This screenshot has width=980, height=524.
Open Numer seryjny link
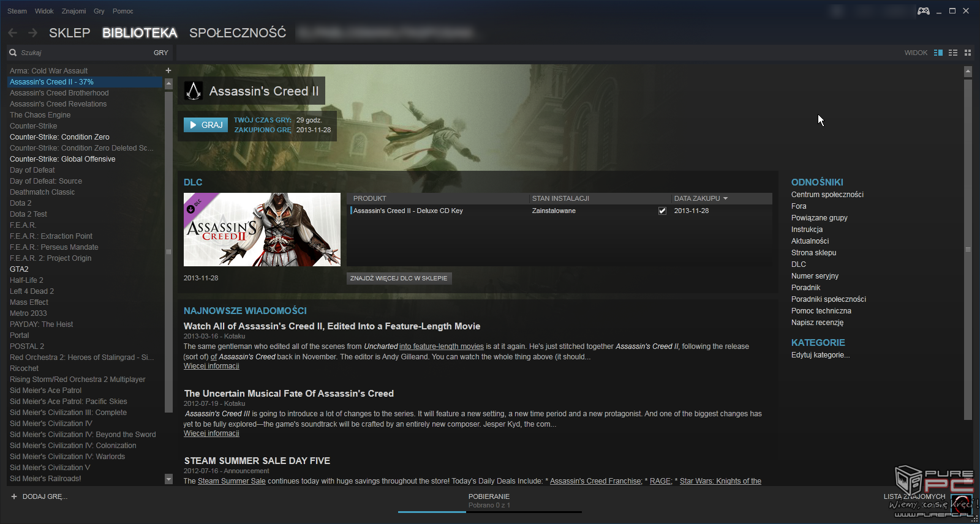coord(815,276)
